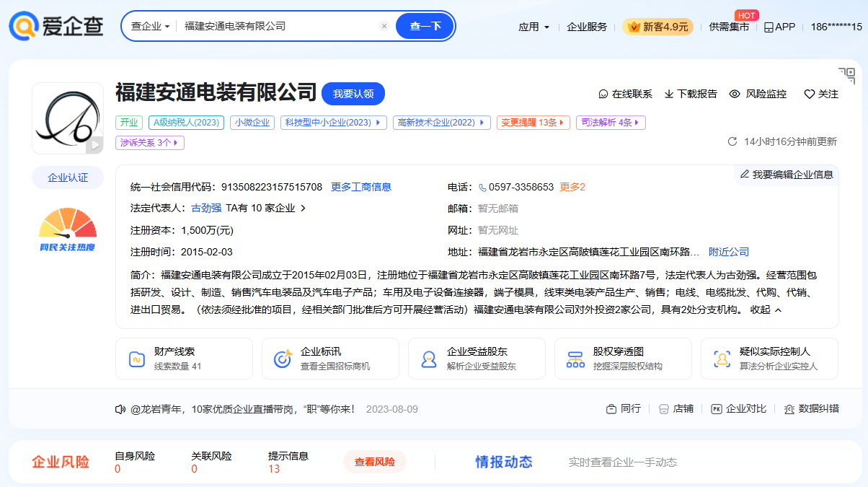Click the refresh icon beside 14小时16分钟前更新
The height and width of the screenshot is (487, 868).
pos(732,141)
